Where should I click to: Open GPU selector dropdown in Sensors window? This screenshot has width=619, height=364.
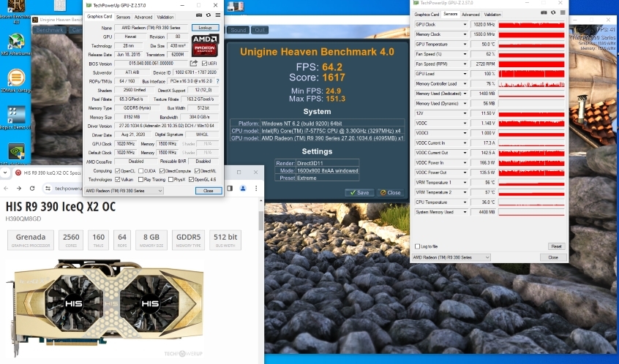pos(451,257)
